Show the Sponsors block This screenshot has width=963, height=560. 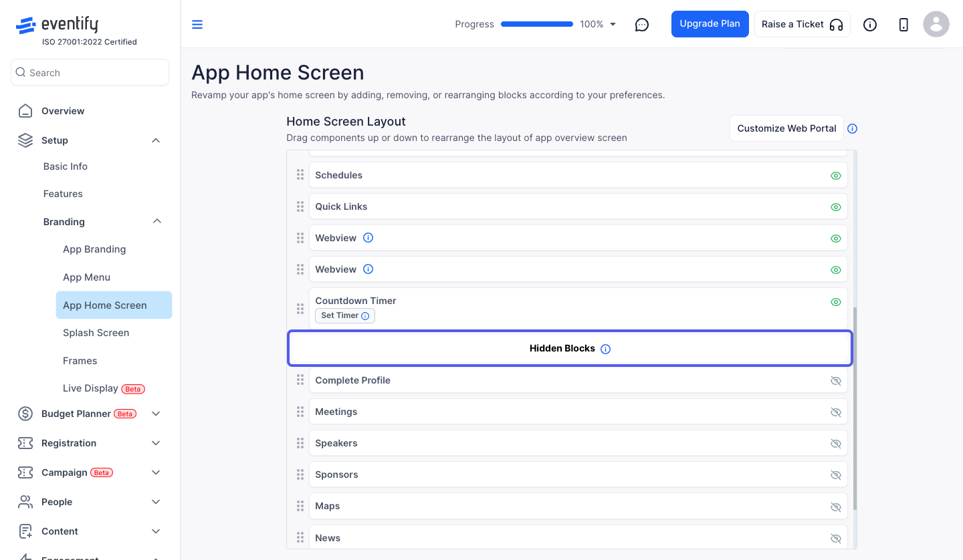coord(835,475)
